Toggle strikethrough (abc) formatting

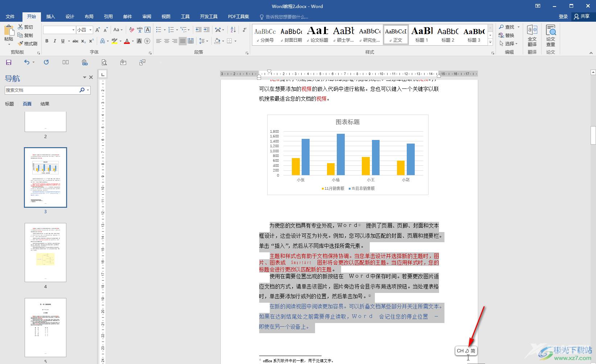pyautogui.click(x=75, y=41)
